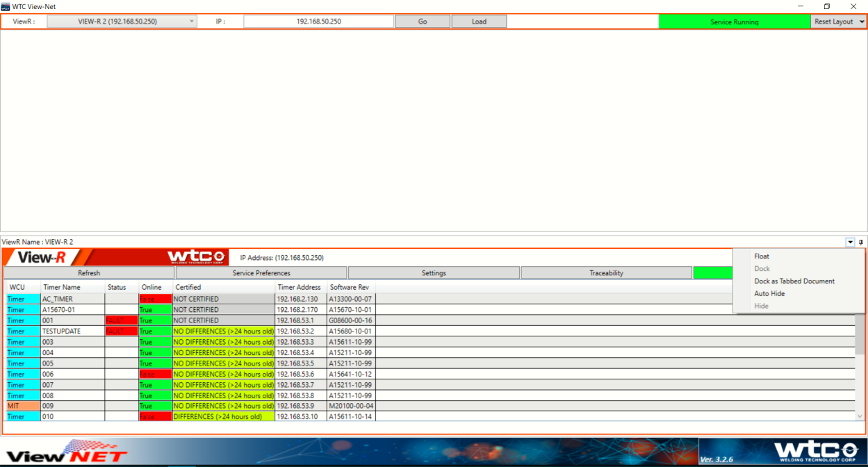Click software revision A13300-00-07

tap(351, 299)
